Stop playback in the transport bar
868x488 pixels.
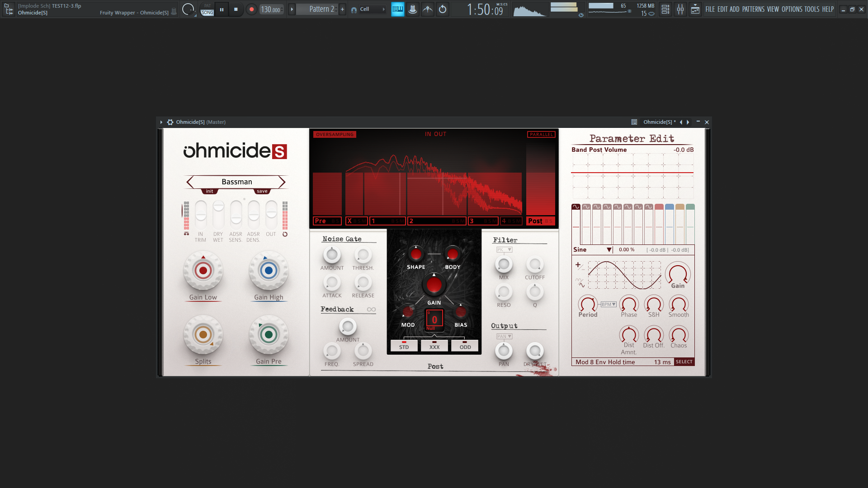[x=236, y=9]
